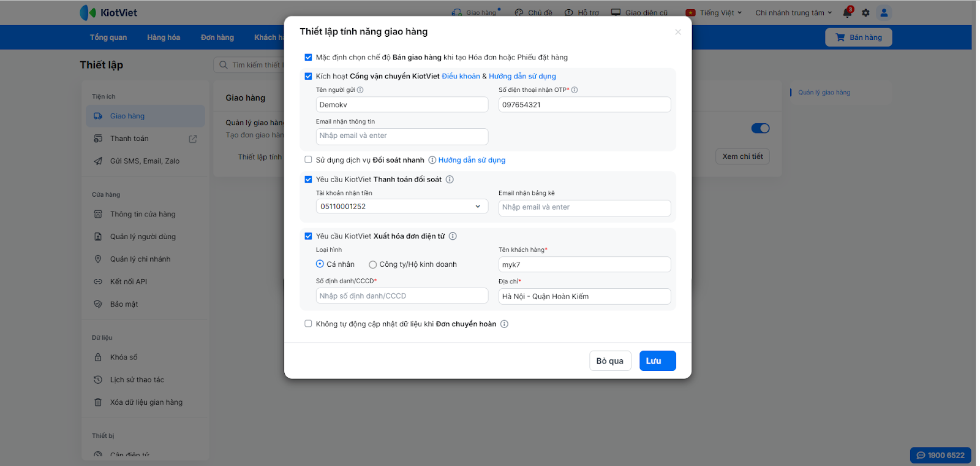Screen dimensions: 980x466
Task: Click trash icon for Xóa dữ liệu gian hàng
Action: (x=98, y=402)
